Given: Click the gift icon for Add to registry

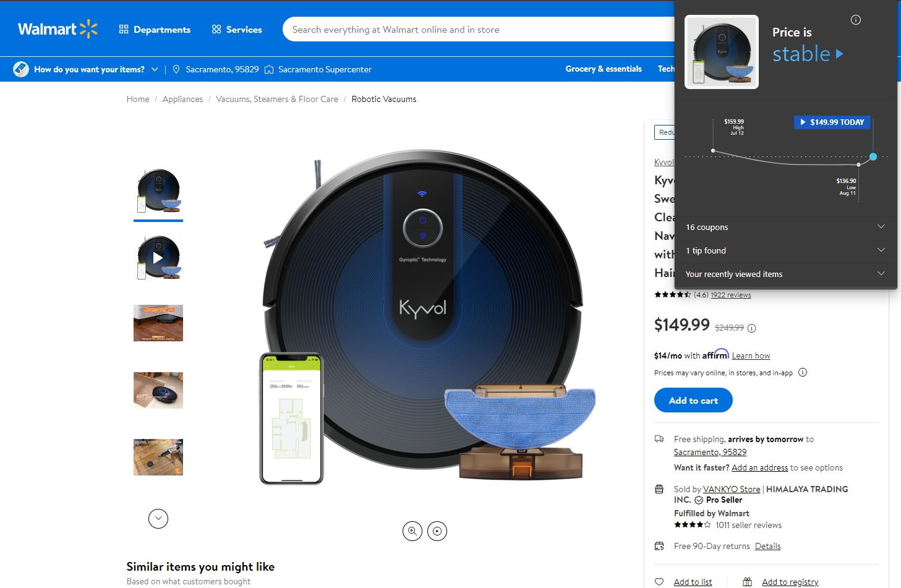Looking at the screenshot, I should 747,582.
